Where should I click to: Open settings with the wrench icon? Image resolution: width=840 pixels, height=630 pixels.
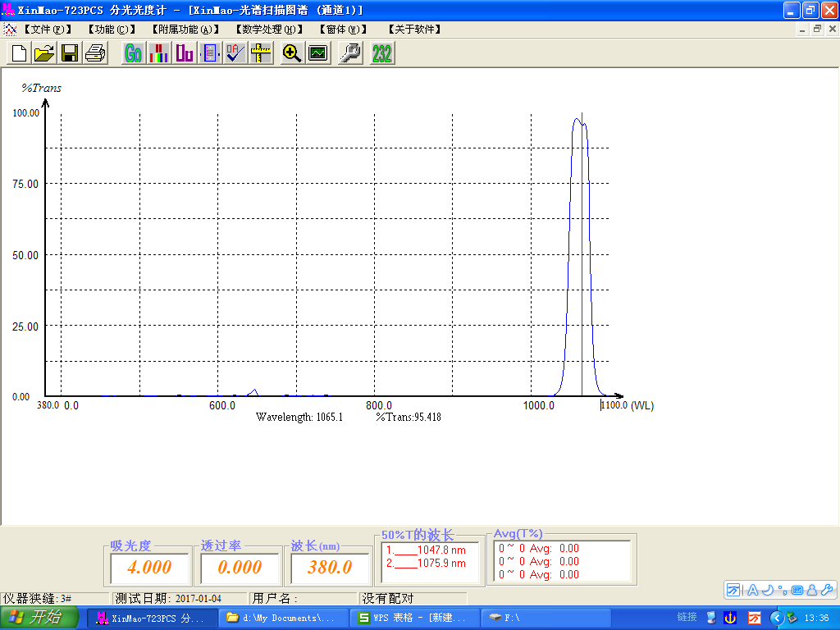(350, 53)
